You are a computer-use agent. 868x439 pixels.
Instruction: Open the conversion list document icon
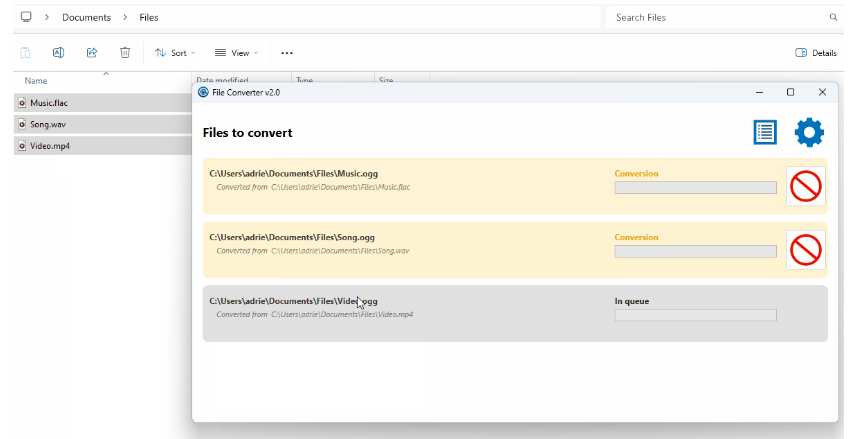pos(765,132)
